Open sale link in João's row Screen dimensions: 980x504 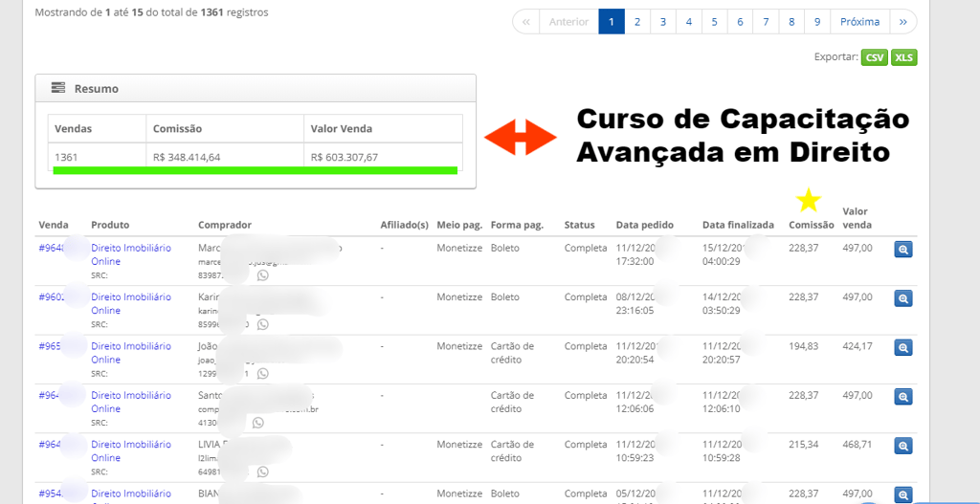click(x=51, y=346)
